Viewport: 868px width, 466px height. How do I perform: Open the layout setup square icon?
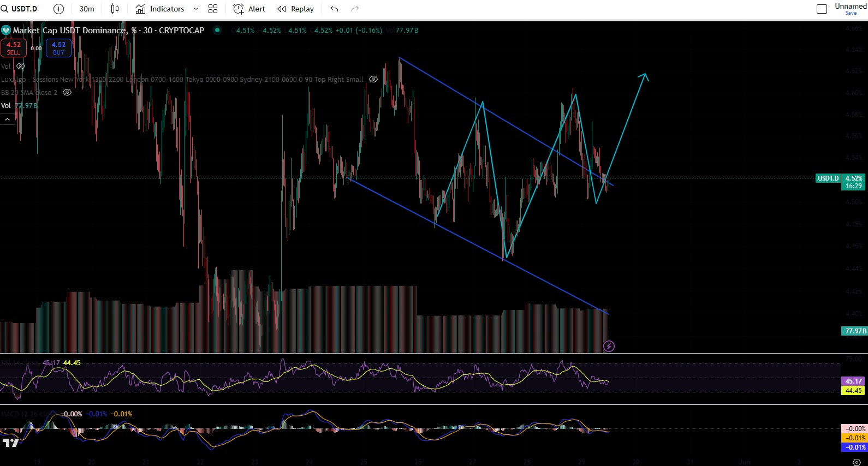[x=822, y=9]
